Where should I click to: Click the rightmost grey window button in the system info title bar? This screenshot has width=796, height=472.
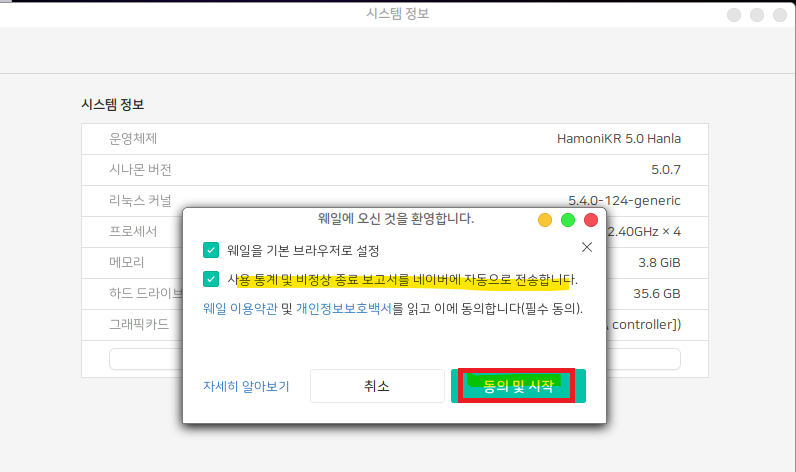(780, 15)
